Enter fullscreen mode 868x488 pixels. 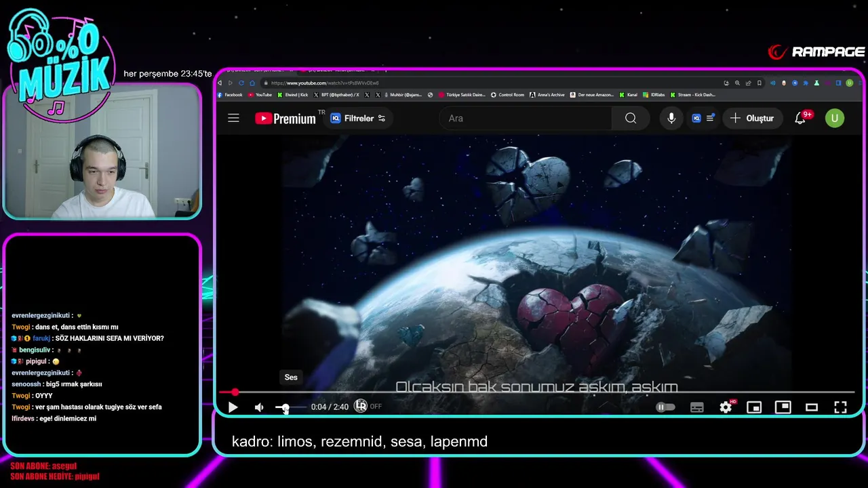click(x=840, y=407)
